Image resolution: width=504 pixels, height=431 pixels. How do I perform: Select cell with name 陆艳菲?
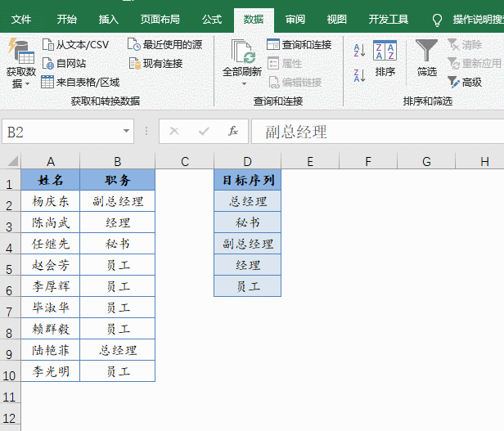point(51,350)
